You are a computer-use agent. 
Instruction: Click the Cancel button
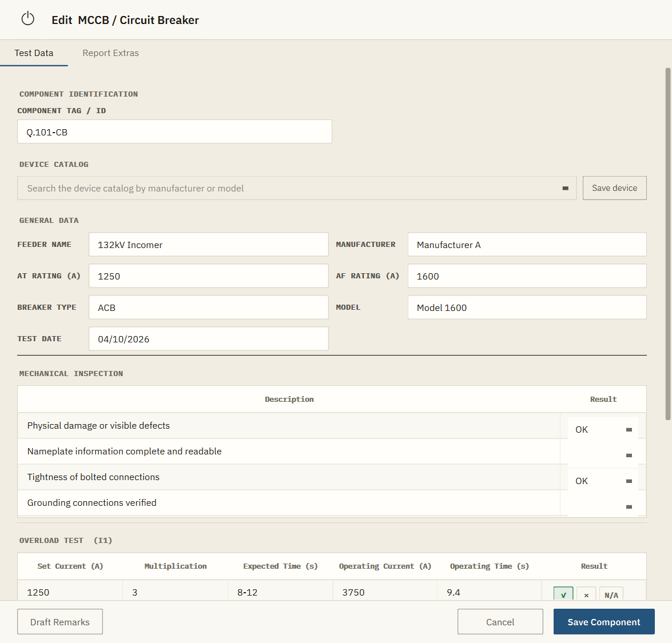coord(500,622)
